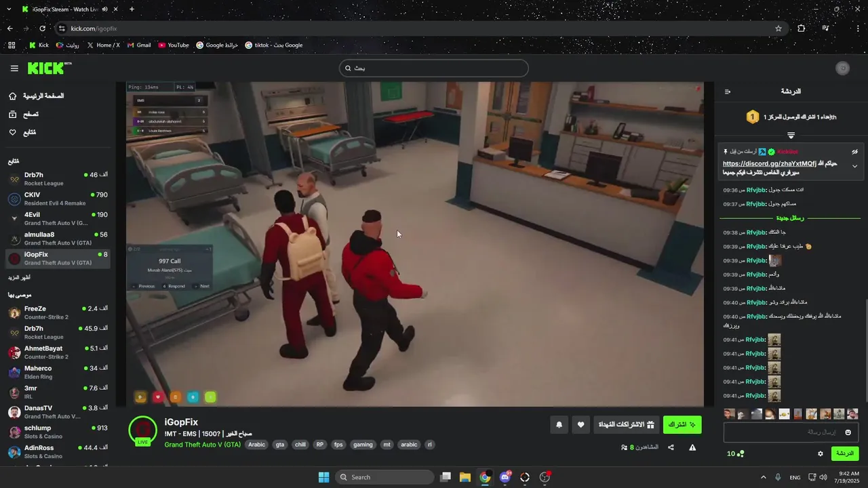Screen dimensions: 868x488
Task: Open the YouTube bookmark
Action: pyautogui.click(x=173, y=45)
